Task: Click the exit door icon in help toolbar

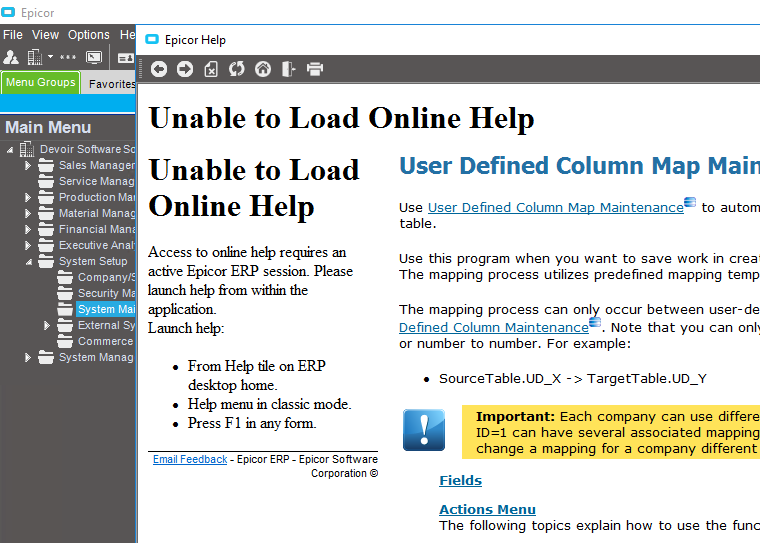Action: 288,69
